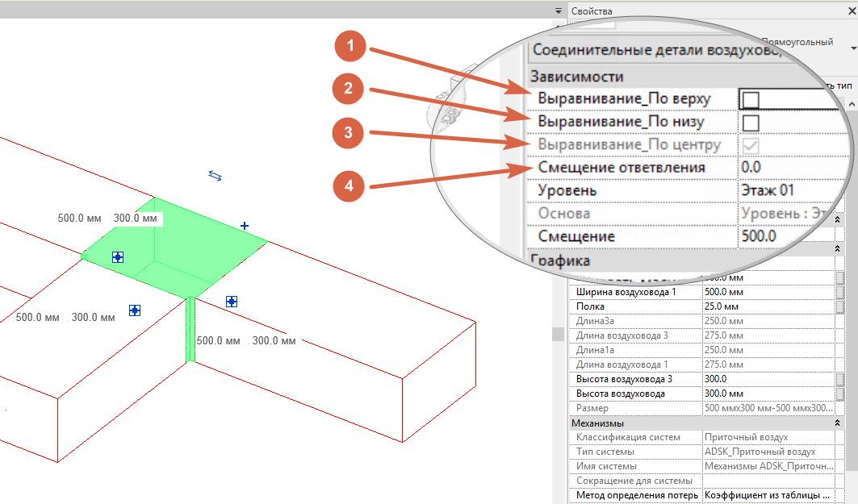Click the Тип системы label
The image size is (858, 504).
click(605, 452)
